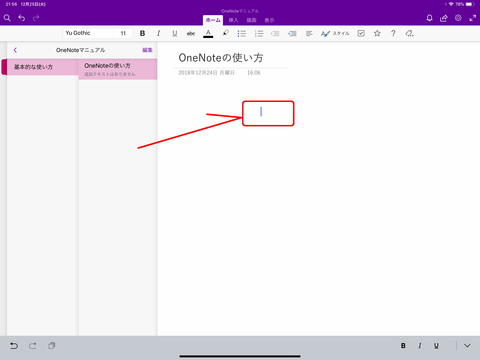Collapse keyboard bar with down chevron
Viewport: 480px width, 360px height.
467,346
